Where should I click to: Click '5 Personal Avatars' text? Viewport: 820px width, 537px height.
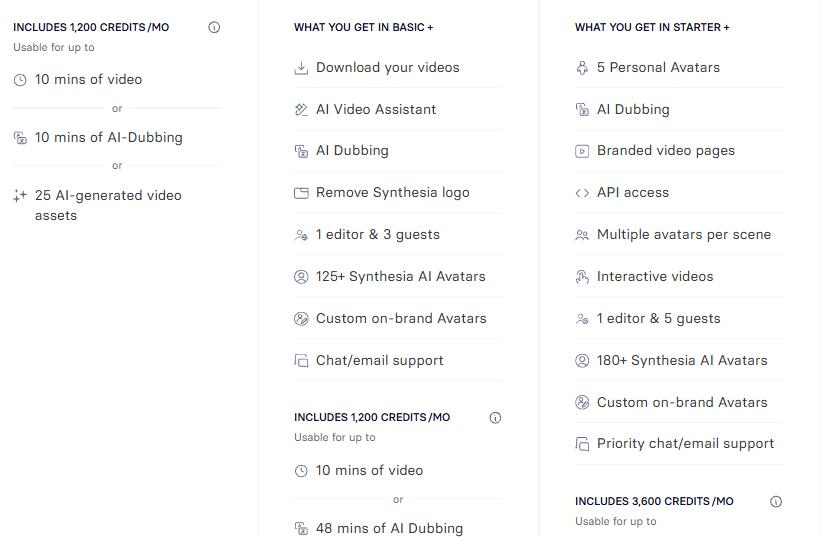[x=658, y=67]
